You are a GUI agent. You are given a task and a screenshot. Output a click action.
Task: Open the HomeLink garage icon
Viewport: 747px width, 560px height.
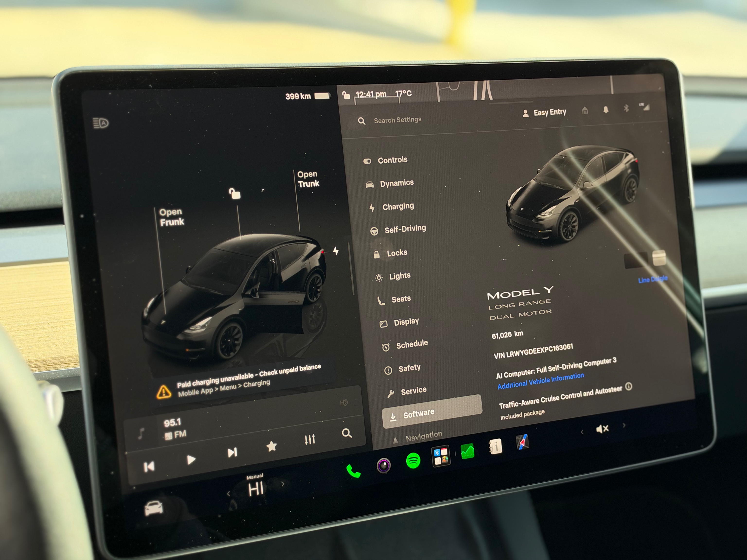click(x=585, y=110)
